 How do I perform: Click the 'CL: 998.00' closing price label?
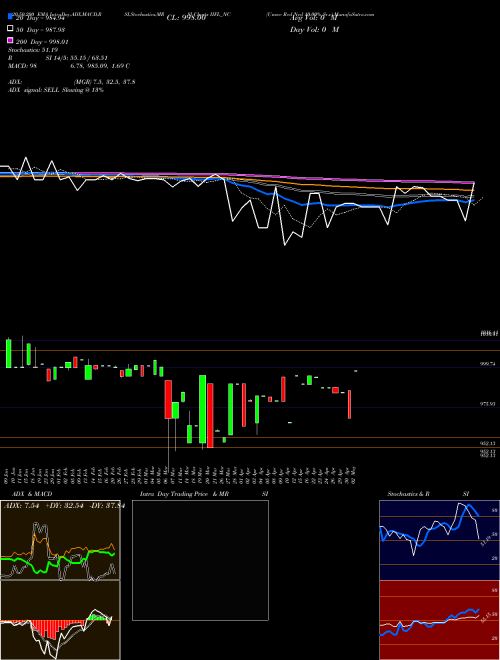point(186,18)
